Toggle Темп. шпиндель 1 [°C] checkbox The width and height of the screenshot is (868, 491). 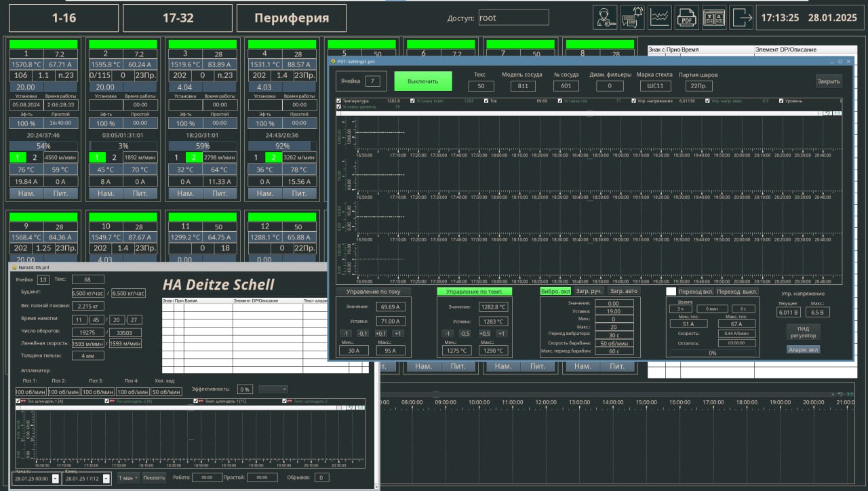tap(196, 401)
